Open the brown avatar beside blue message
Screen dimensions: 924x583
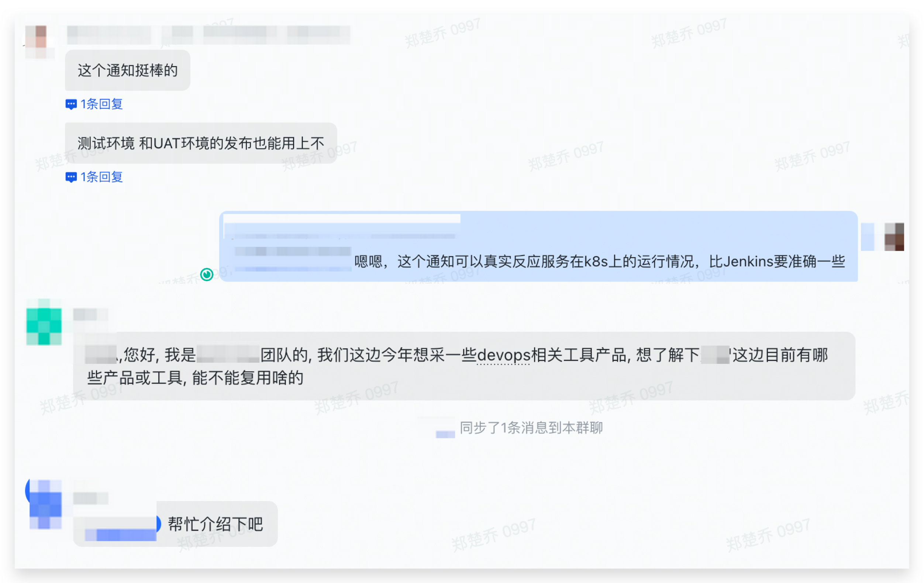894,237
